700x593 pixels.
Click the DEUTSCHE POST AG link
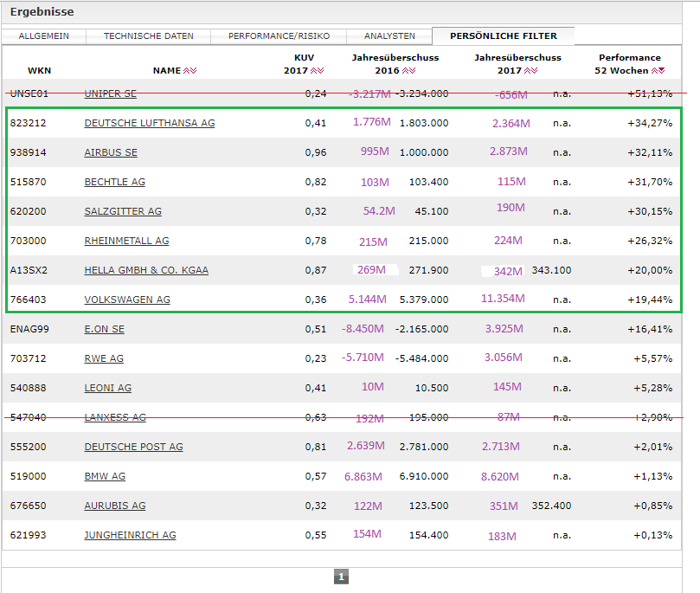[x=133, y=447]
